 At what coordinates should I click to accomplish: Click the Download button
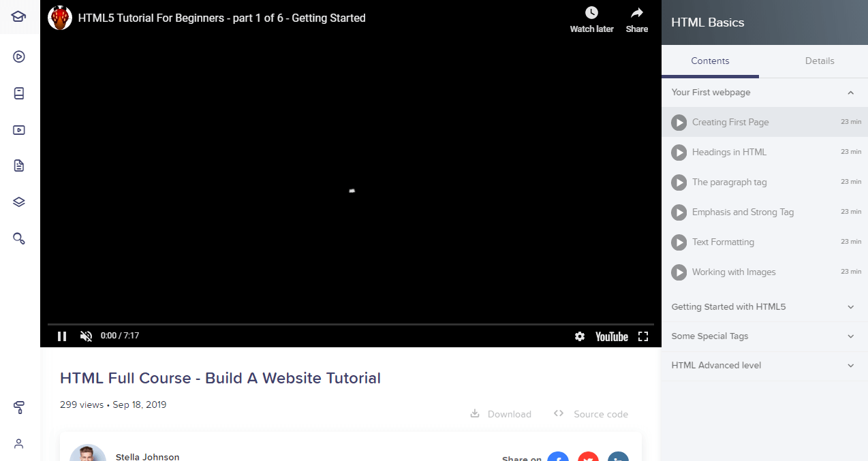pyautogui.click(x=501, y=414)
